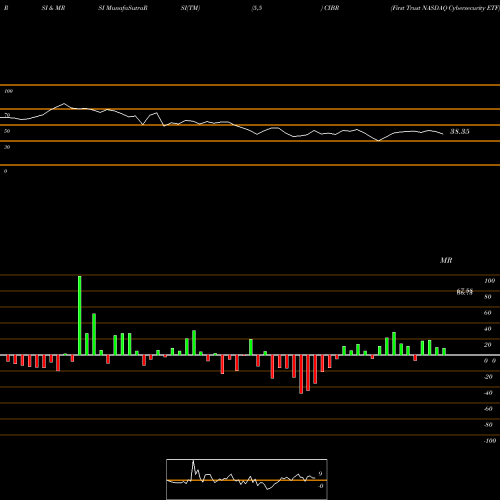The image size is (500, 500).
Task: Click the MR axis label -80
Action: pos(488,425)
